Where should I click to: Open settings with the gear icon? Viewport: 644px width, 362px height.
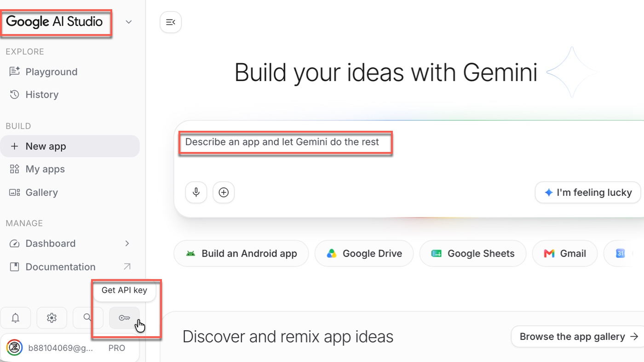tap(52, 318)
